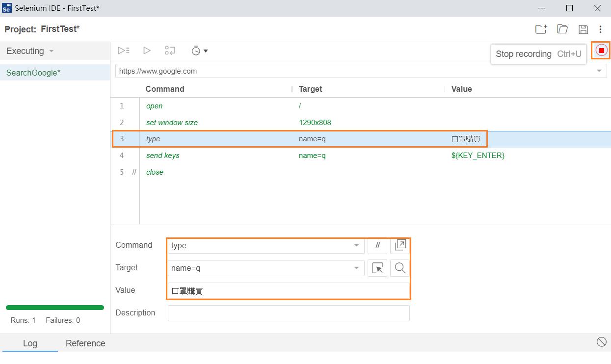Select the set window size row
Screen dimensions: 611x364
361,123
